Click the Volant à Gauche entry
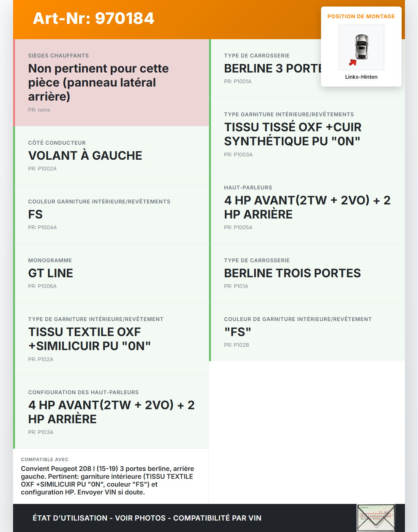Screen dimensions: 418x532 pos(85,156)
